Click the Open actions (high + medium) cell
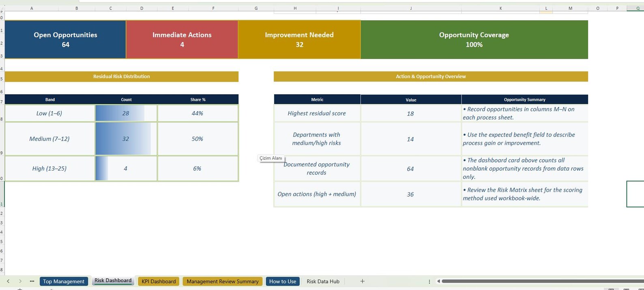 (317, 194)
